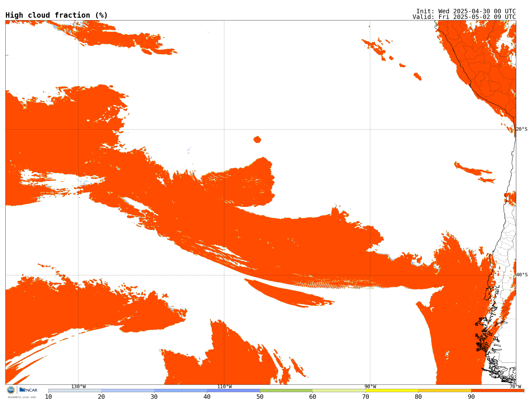Click the colorbar tick label 70
The image size is (532, 400).
point(366,397)
